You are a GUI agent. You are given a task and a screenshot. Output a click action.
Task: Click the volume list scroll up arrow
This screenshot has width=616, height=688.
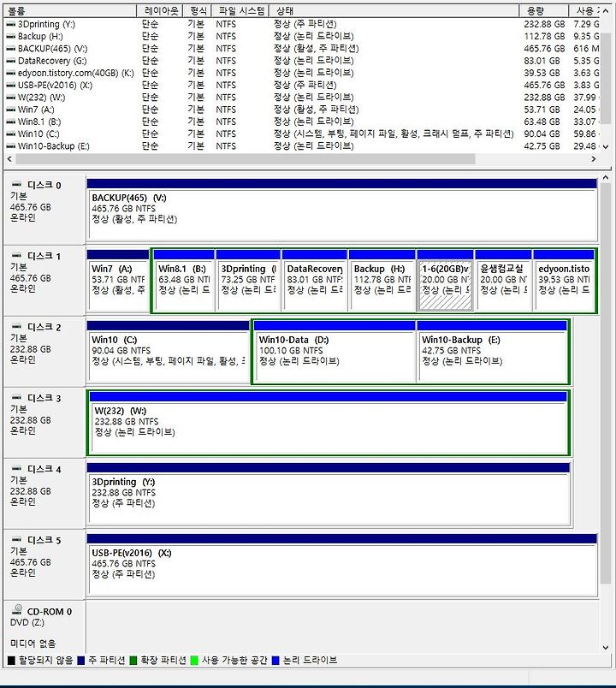(x=606, y=11)
